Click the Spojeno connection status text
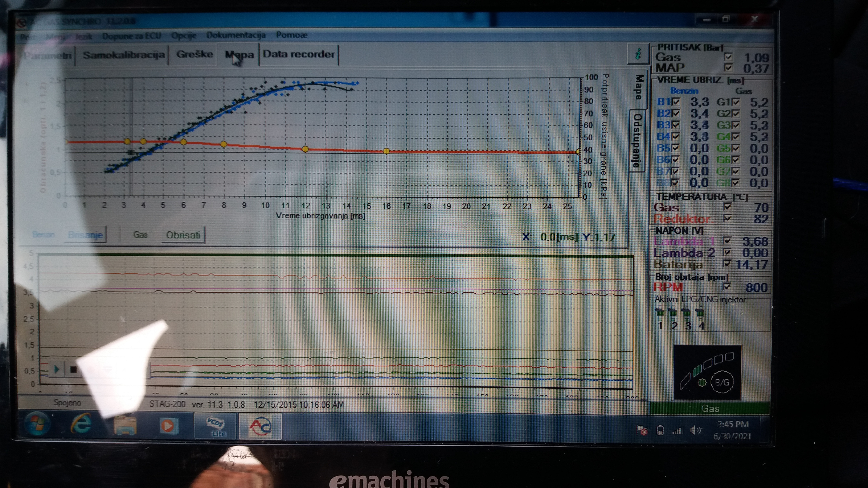The width and height of the screenshot is (868, 488). (67, 402)
